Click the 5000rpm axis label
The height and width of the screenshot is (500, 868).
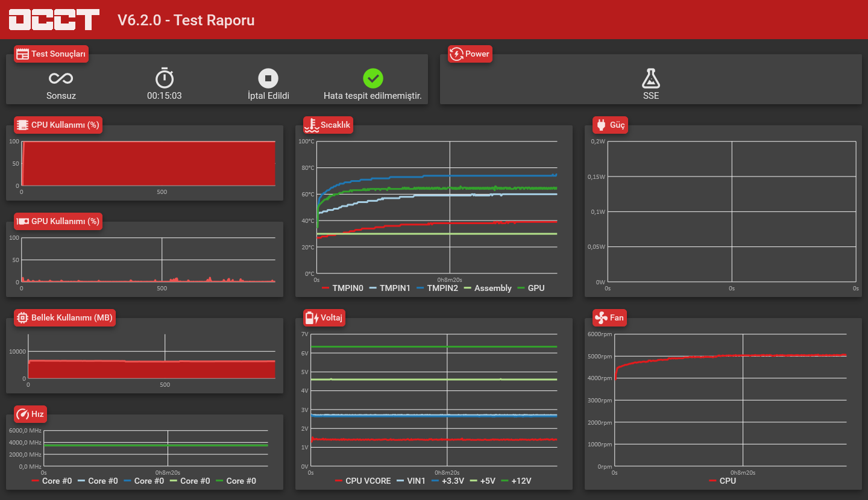coord(601,357)
